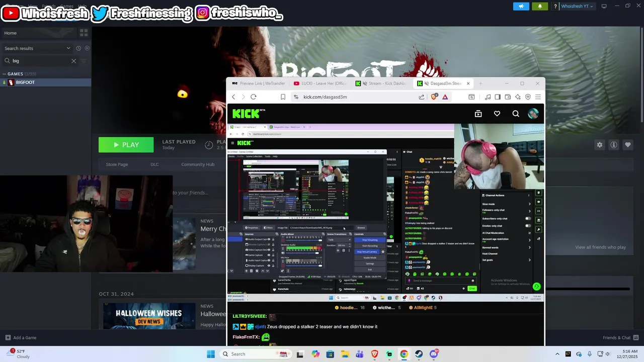644x362 pixels.
Task: Switch to the LUCKI - Leave Her tab
Action: tap(320, 83)
